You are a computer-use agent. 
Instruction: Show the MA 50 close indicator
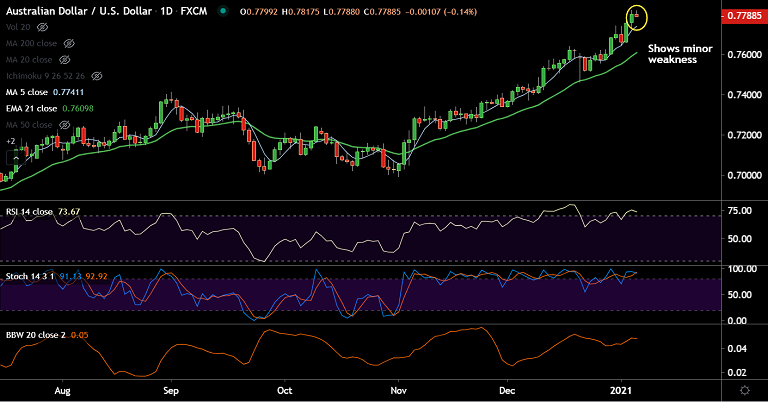pyautogui.click(x=65, y=125)
